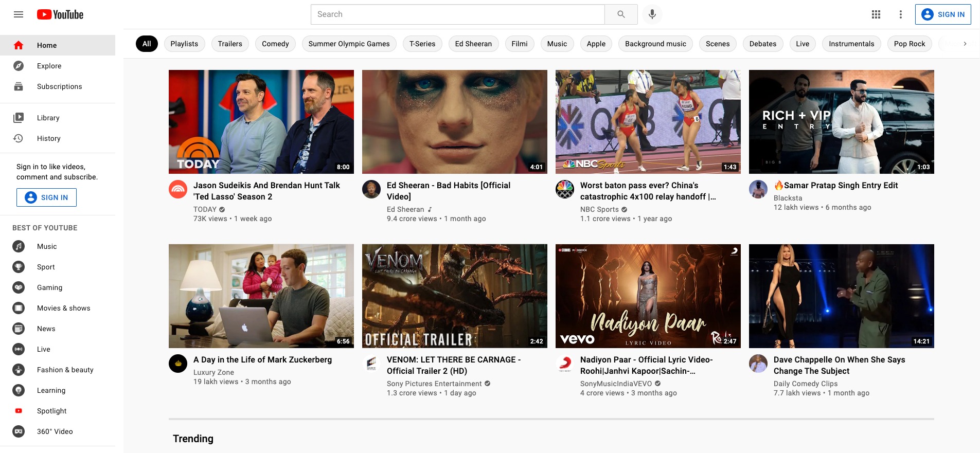Select the Comedy filter chip

click(275, 44)
